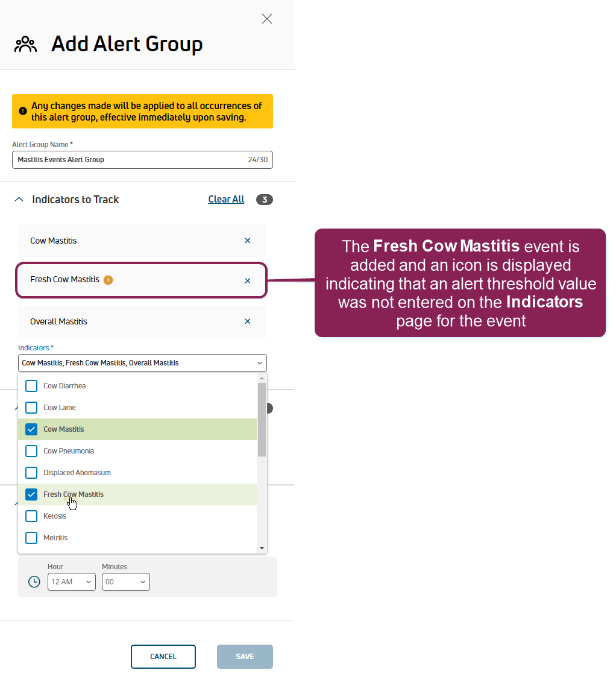This screenshot has width=616, height=679.
Task: Click the indicator count badge showing 3
Action: coord(265,200)
